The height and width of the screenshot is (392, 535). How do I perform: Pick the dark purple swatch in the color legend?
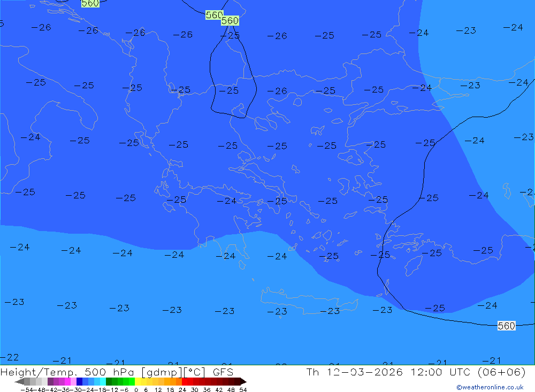coord(50,381)
